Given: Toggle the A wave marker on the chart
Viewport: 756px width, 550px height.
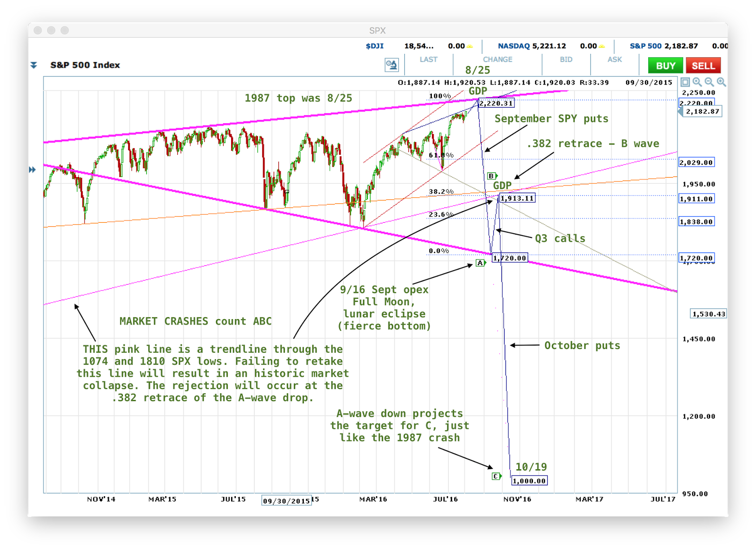Looking at the screenshot, I should tap(480, 262).
